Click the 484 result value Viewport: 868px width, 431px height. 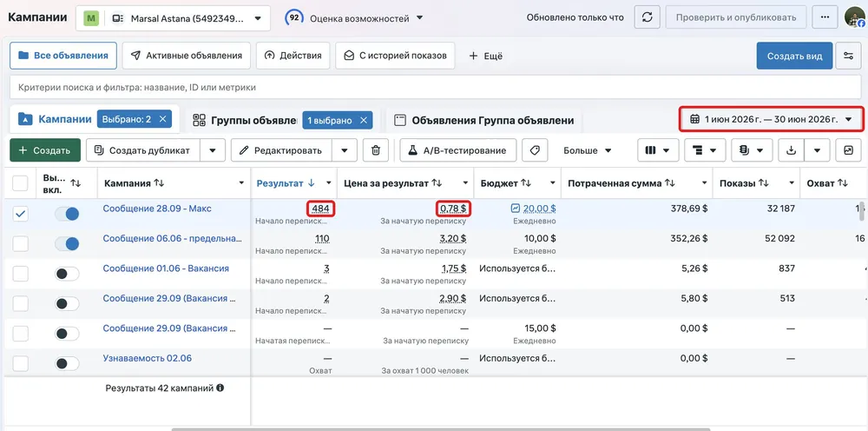pyautogui.click(x=320, y=209)
